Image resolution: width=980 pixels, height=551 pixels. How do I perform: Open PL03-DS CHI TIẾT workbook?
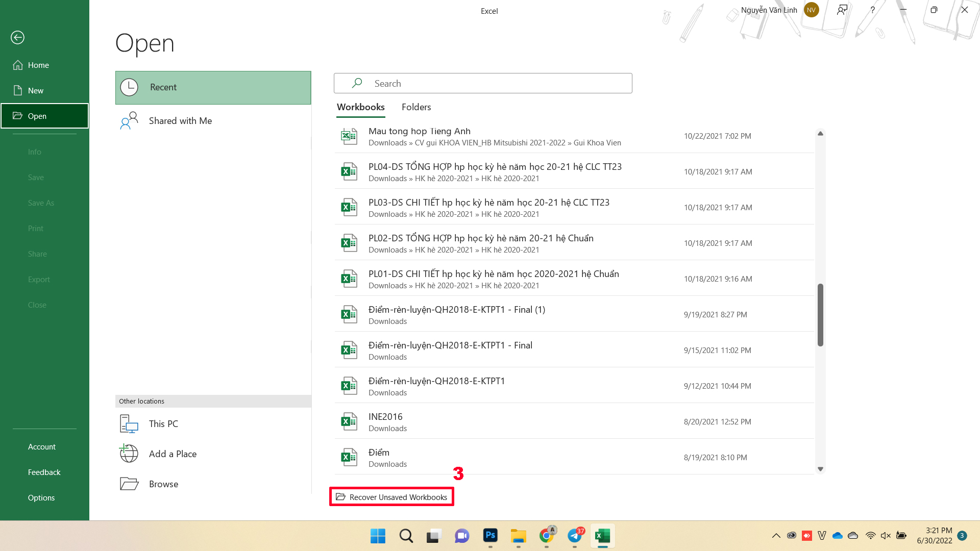(x=574, y=207)
